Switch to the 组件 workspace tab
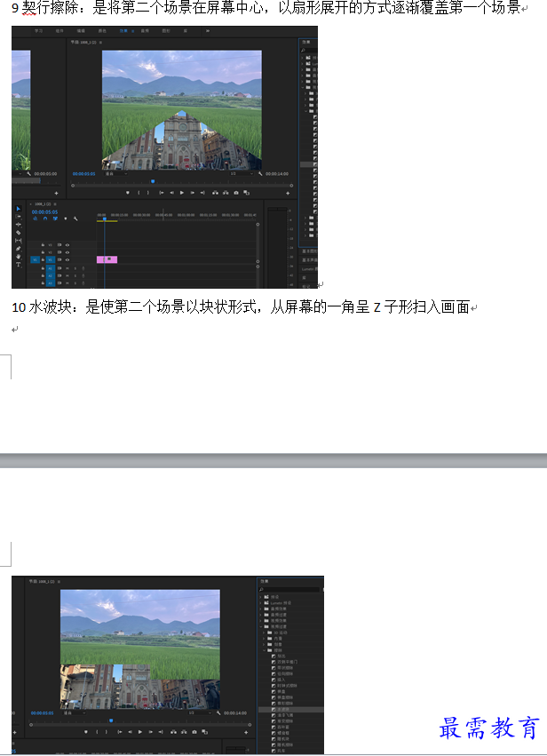Screen dimensions: 547x756 [x=59, y=31]
